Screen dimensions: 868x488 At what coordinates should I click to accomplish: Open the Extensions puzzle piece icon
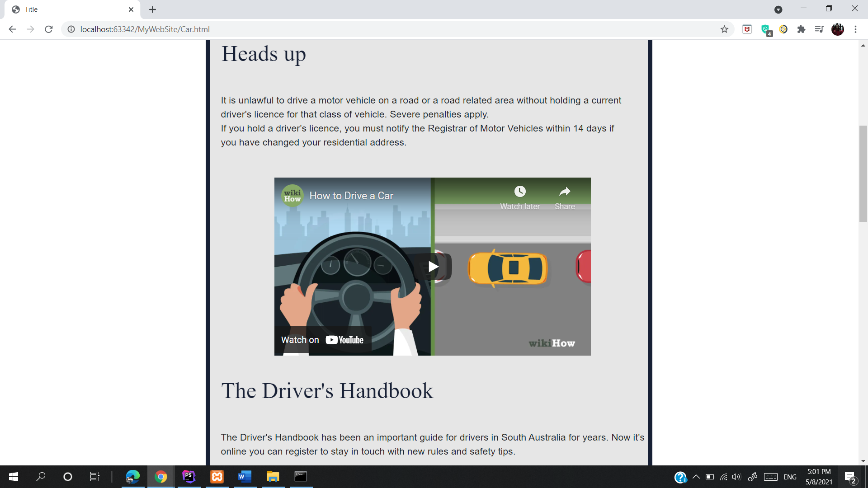point(802,29)
